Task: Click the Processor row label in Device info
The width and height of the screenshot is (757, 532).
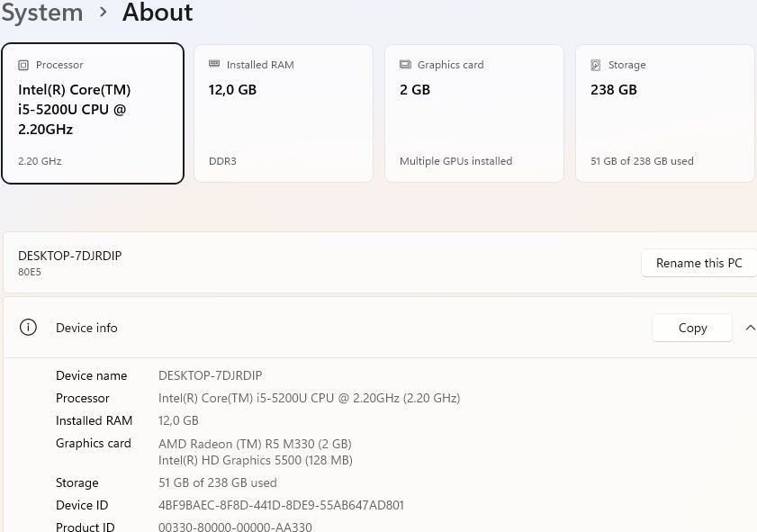Action: coord(83,398)
